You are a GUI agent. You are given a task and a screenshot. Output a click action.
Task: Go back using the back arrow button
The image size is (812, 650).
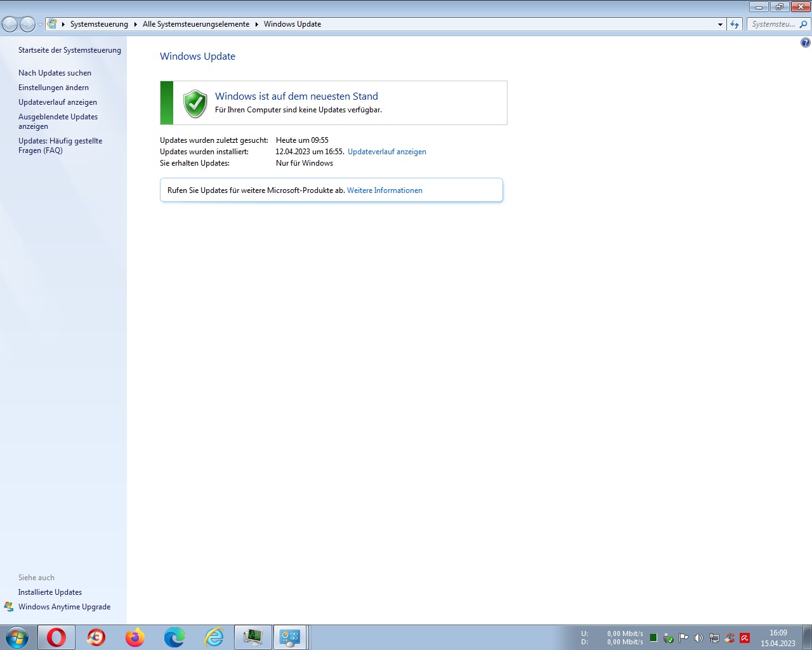[10, 24]
